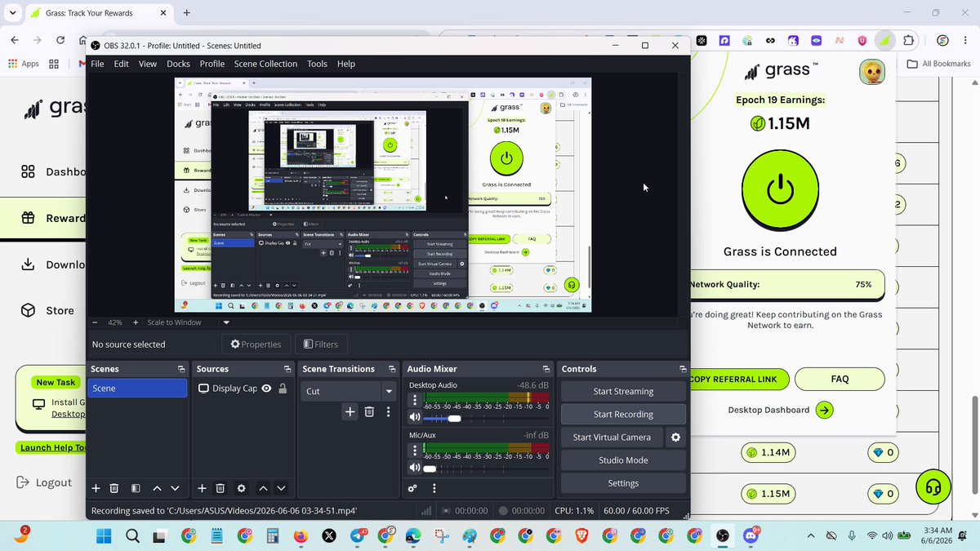Screen dimensions: 980x551
Task: Start Virtual Camera in OBS Controls
Action: pyautogui.click(x=612, y=438)
